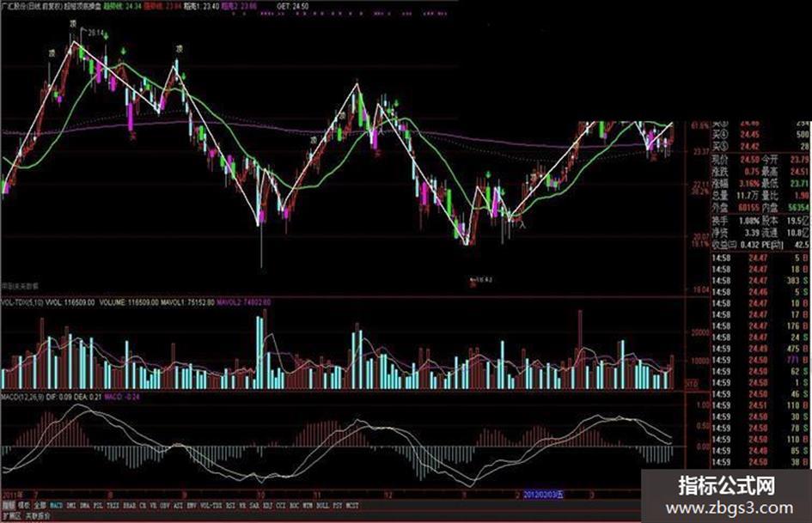The width and height of the screenshot is (812, 523).
Task: Click the 买⑤ 24.42 bid row
Action: (759, 147)
